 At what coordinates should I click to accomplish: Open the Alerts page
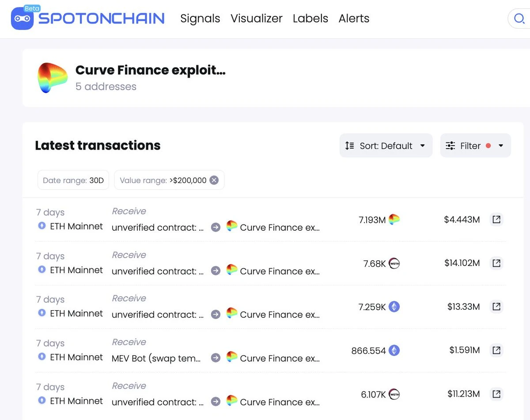tap(354, 19)
